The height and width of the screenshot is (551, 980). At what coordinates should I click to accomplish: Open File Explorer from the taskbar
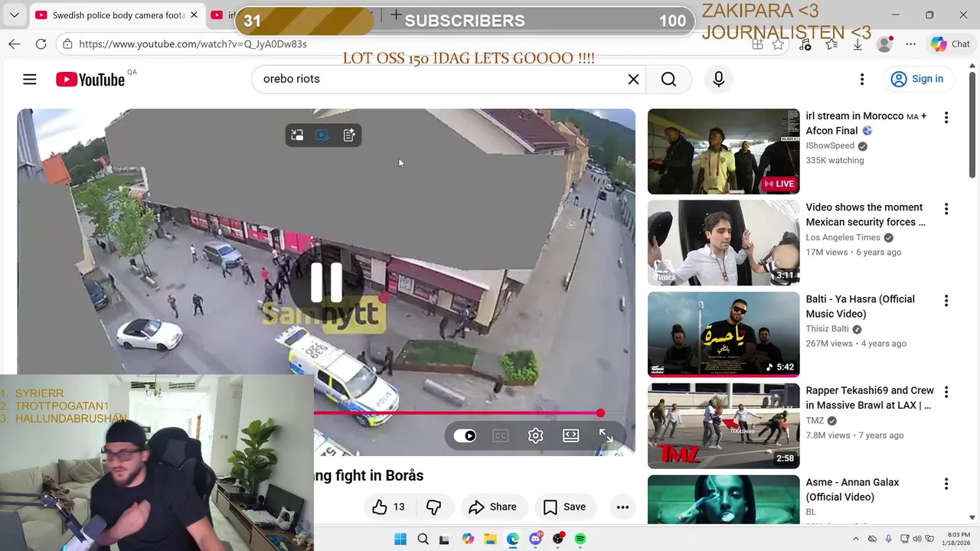490,539
